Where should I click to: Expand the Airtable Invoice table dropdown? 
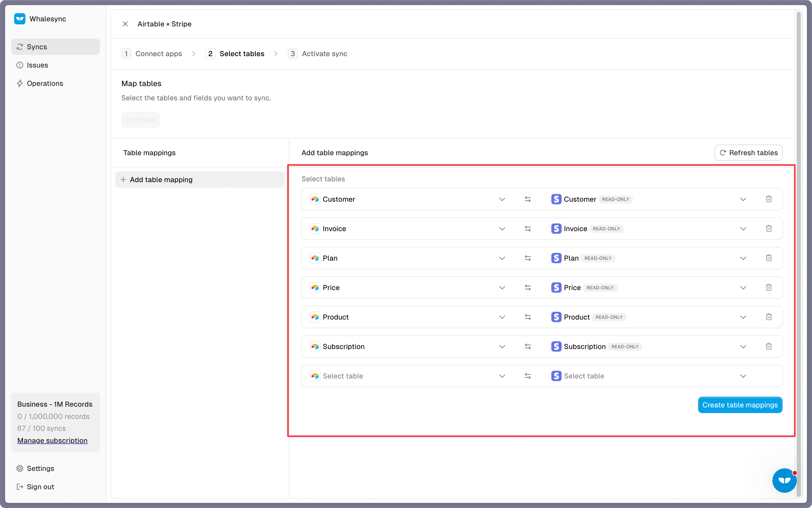pyautogui.click(x=502, y=229)
